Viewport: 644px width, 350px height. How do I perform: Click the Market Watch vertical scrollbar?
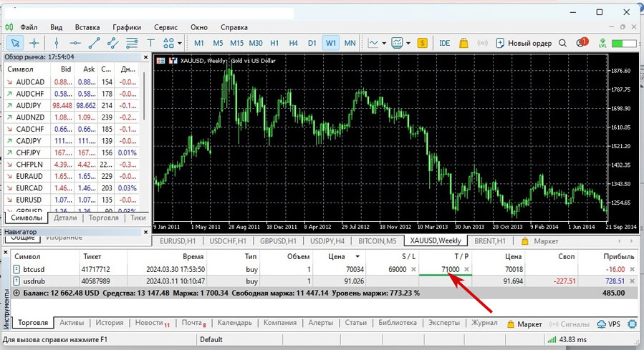144,97
